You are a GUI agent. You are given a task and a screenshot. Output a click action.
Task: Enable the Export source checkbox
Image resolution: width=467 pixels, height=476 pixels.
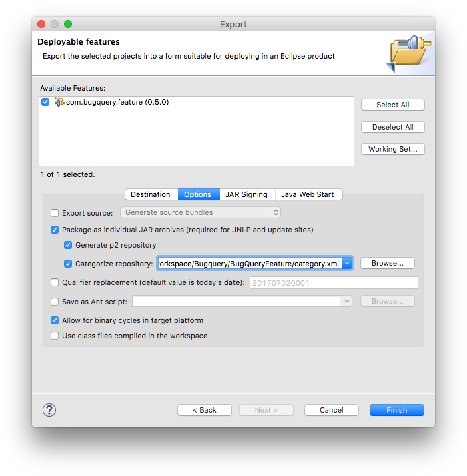click(55, 213)
